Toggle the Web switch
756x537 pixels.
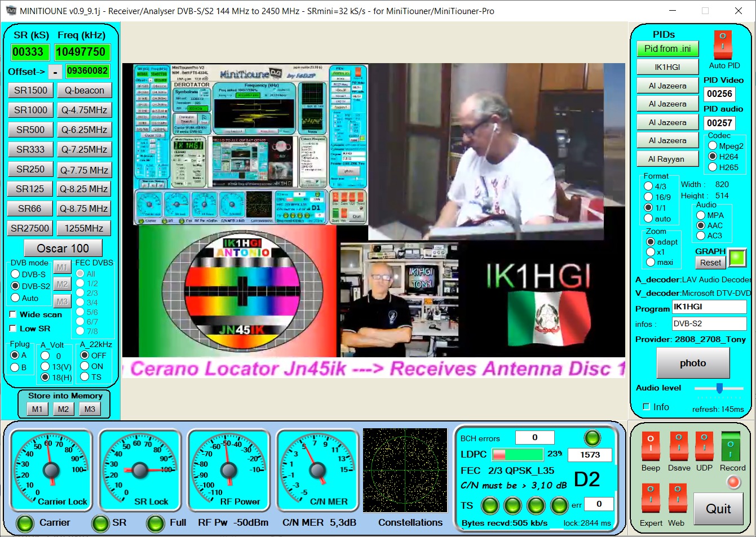tap(677, 498)
